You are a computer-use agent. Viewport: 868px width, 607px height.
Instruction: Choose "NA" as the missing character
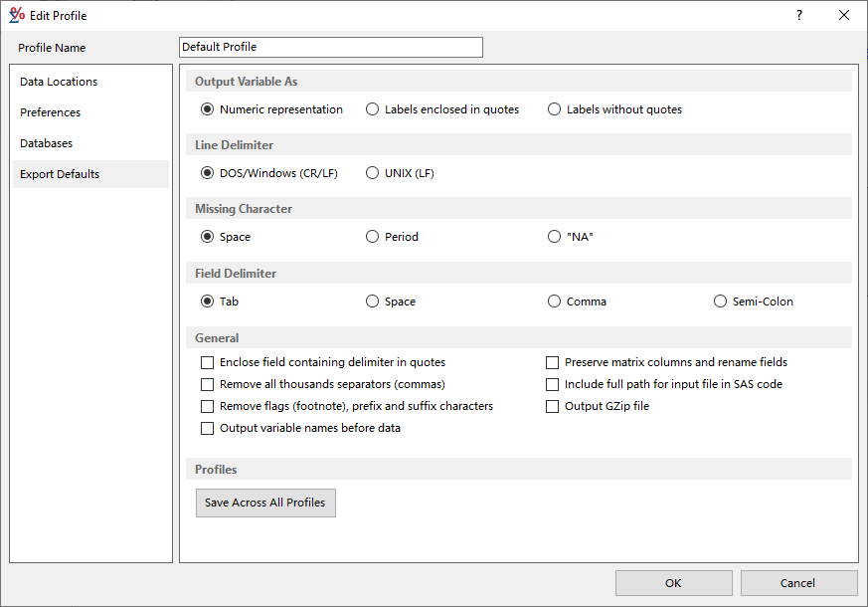(554, 237)
